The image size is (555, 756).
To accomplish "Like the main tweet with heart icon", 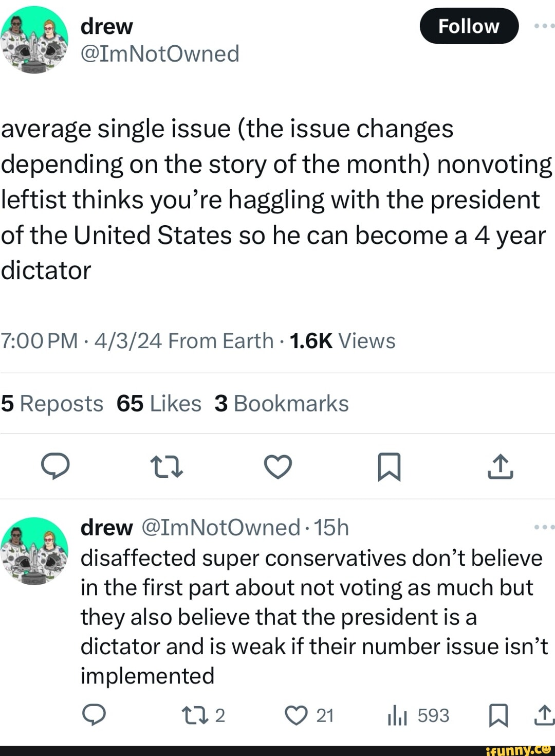I will coord(278,467).
